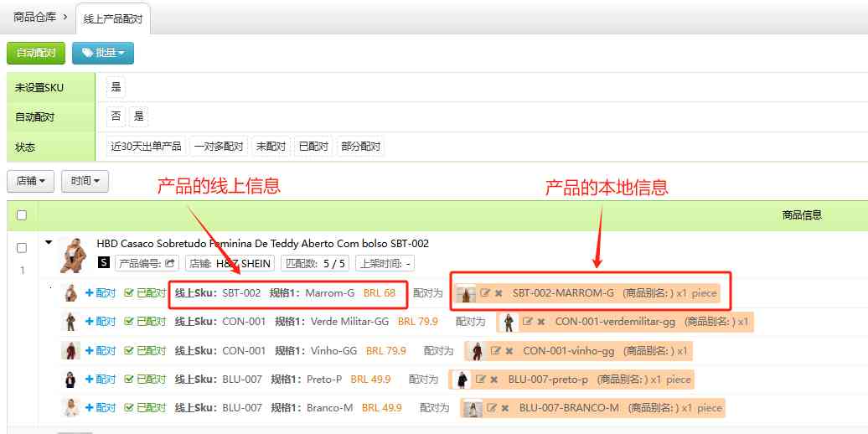Filter status by 未配对
Viewport: 868px width, 434px height.
[271, 147]
